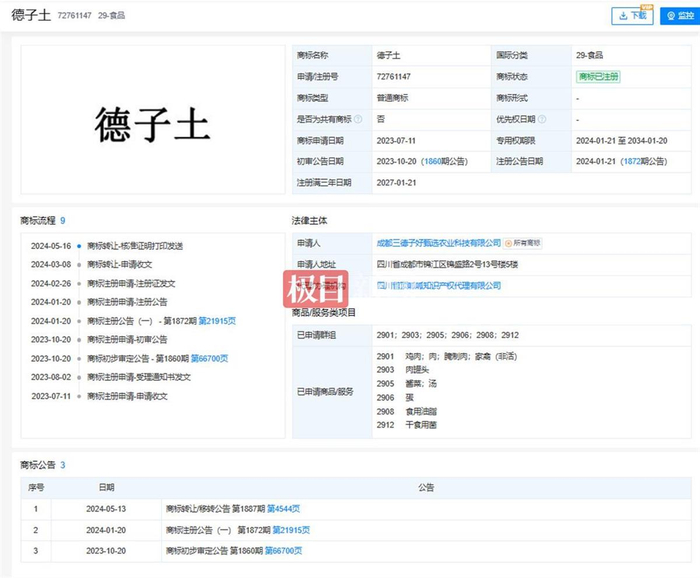Click the application date 2023-07-11 cell
This screenshot has height=578, width=700.
tap(431, 141)
